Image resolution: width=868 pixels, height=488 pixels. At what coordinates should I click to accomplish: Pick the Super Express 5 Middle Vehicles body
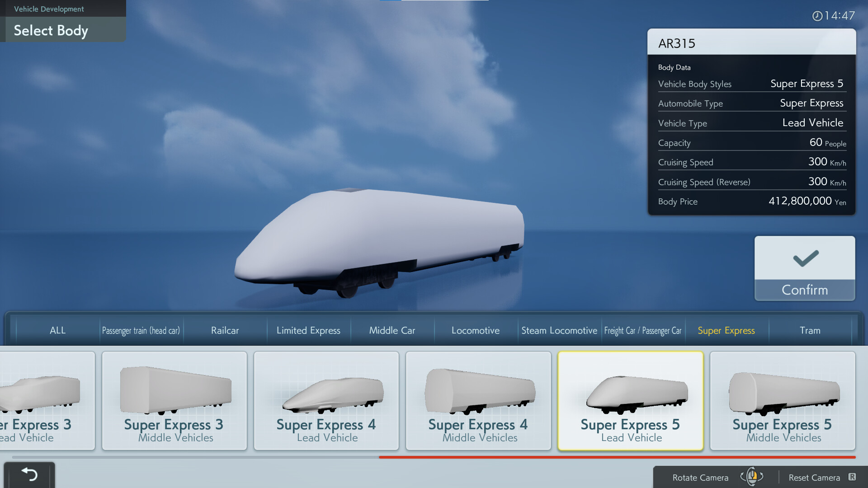point(783,401)
